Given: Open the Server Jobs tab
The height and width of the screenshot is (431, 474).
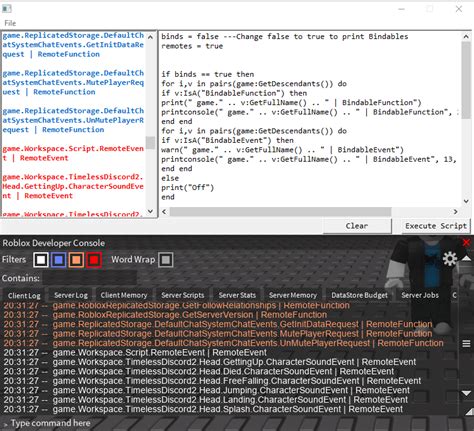Looking at the screenshot, I should 420,295.
